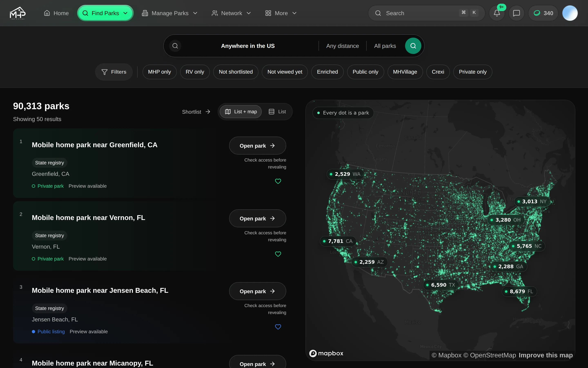Click title Mobile home park near Greenfield, CA

95,145
